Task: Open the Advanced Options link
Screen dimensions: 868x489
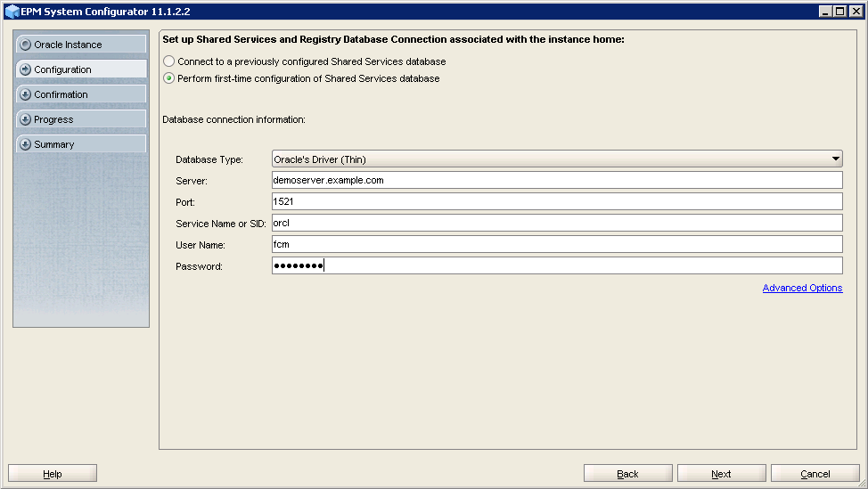Action: click(x=802, y=288)
